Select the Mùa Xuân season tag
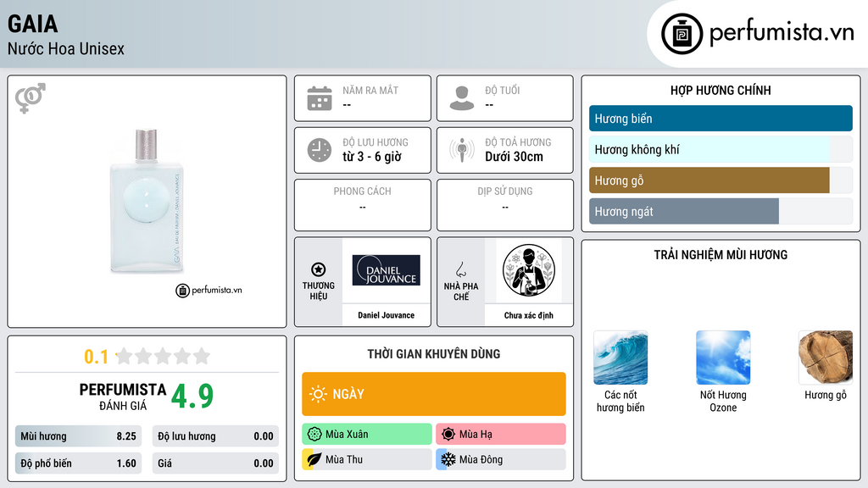This screenshot has height=488, width=868. (367, 435)
